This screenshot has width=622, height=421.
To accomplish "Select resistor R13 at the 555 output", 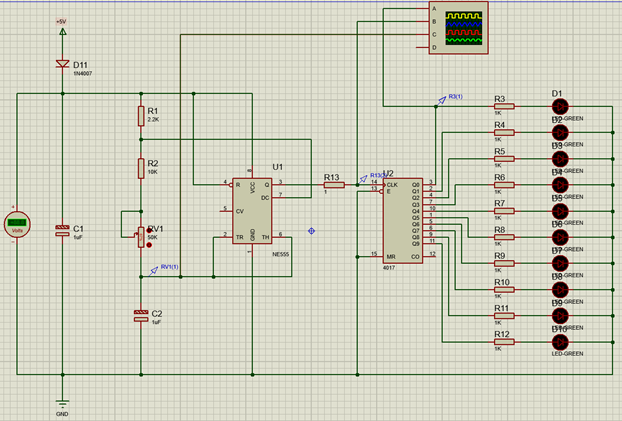I will tap(333, 185).
